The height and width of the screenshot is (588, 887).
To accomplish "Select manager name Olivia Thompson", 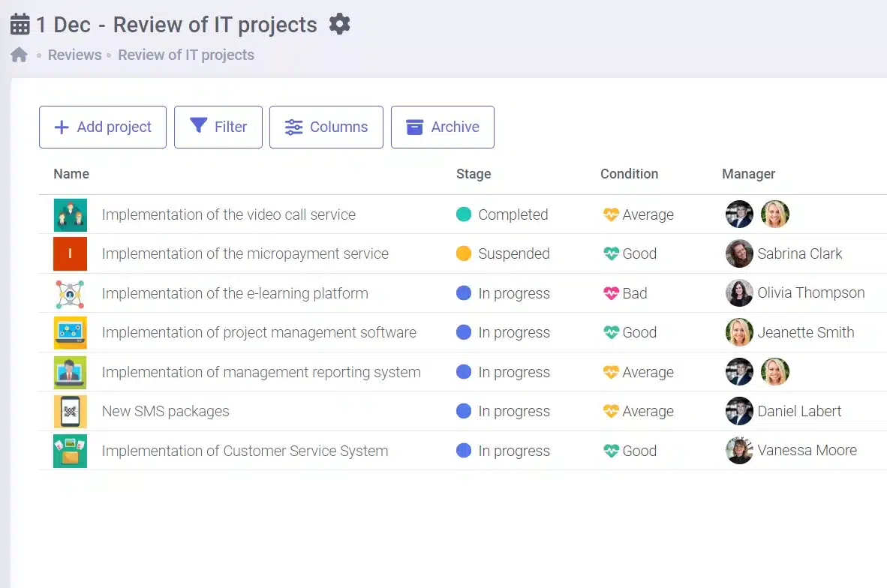I will pos(811,292).
